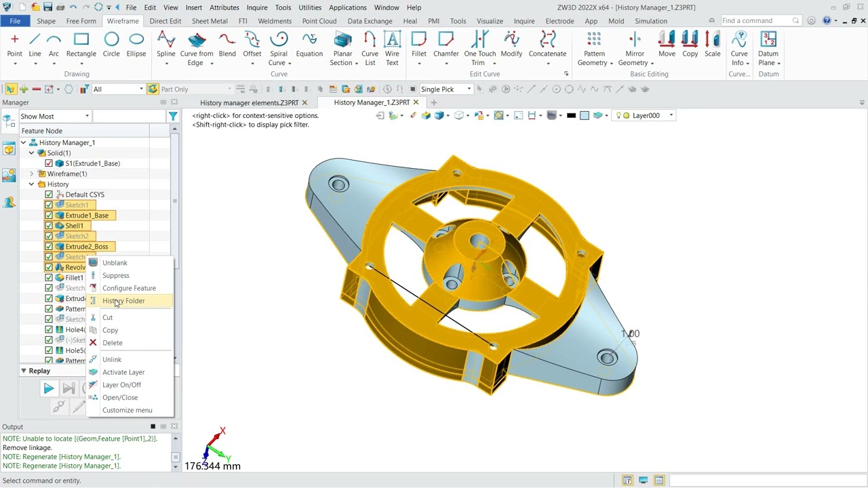Viewport: 868px width, 488px height.
Task: Open the All filter dropdown
Action: (119, 89)
